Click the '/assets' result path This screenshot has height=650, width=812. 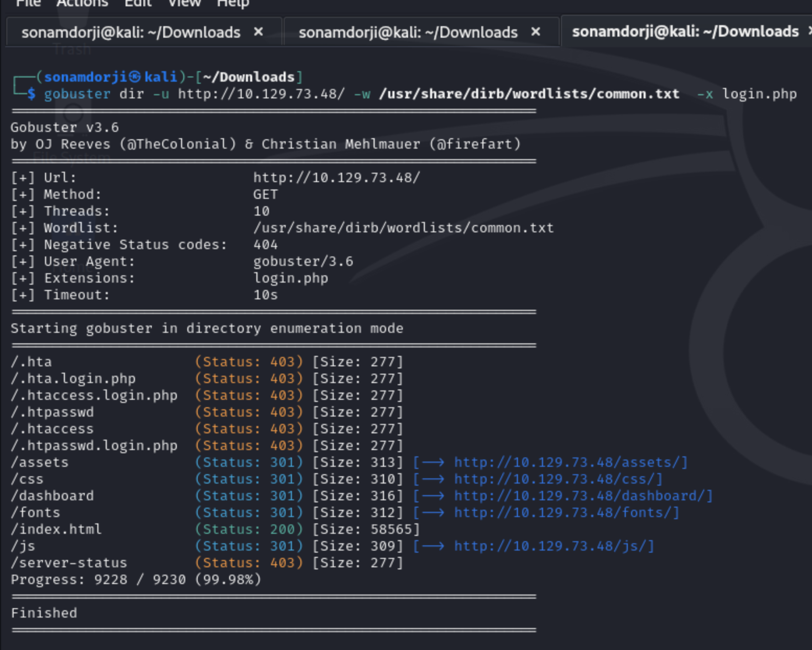39,463
